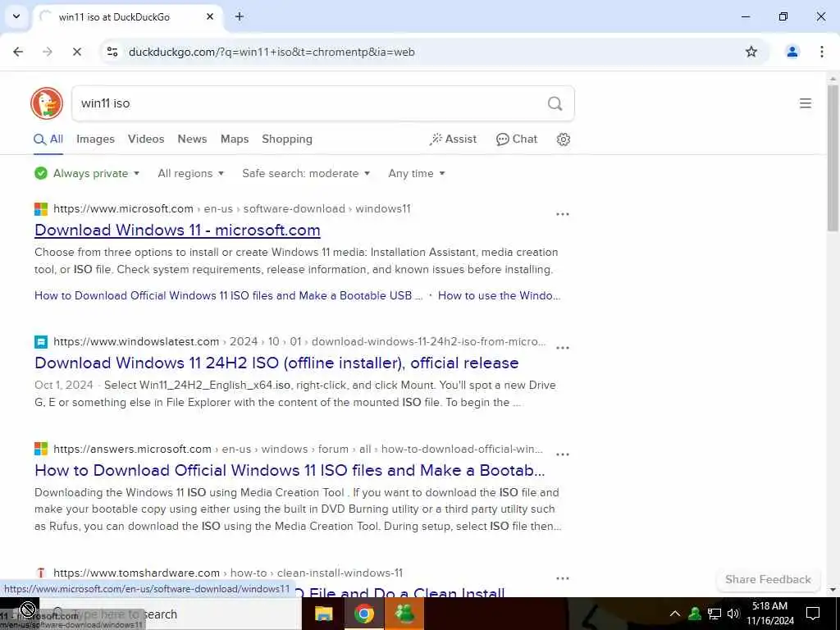Switch to the News tab
Image resolution: width=840 pixels, height=630 pixels.
[x=192, y=139]
